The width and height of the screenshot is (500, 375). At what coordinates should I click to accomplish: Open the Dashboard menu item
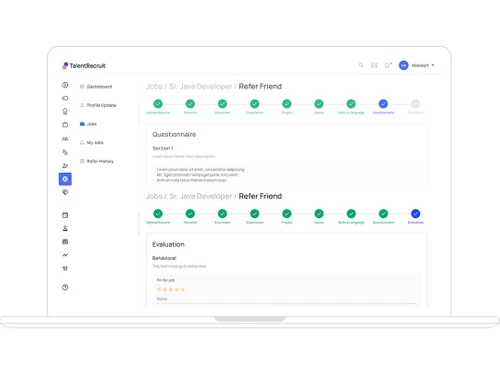pos(96,87)
